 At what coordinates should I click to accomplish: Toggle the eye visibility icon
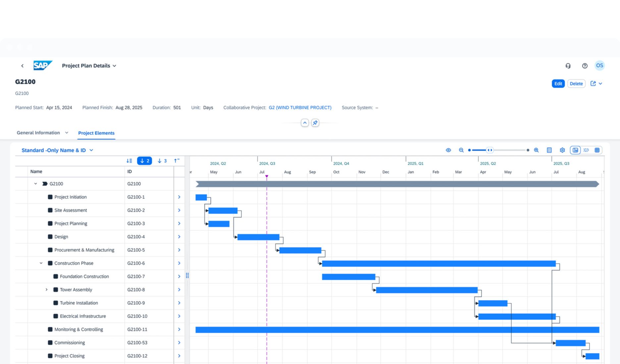coord(448,150)
